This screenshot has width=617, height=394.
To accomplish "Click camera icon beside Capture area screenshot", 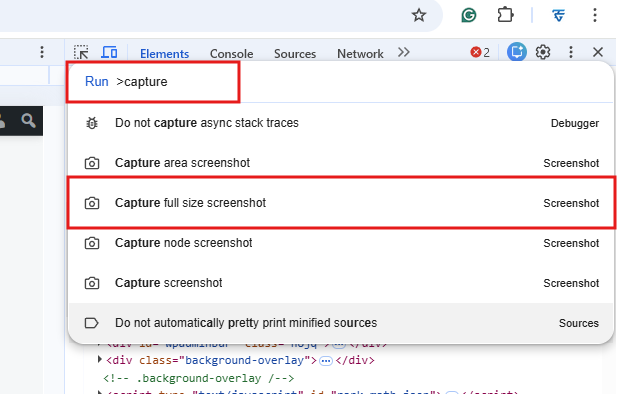I will 92,163.
